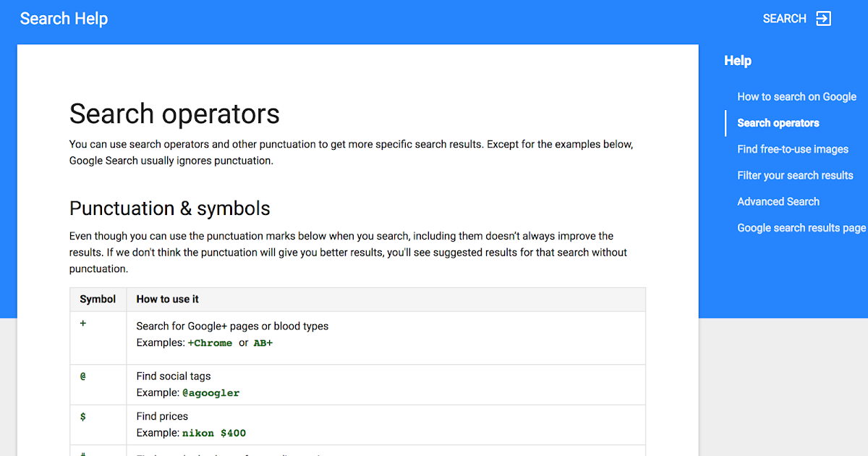Go to Filter your search results
Screen dimensions: 868x456
[795, 175]
